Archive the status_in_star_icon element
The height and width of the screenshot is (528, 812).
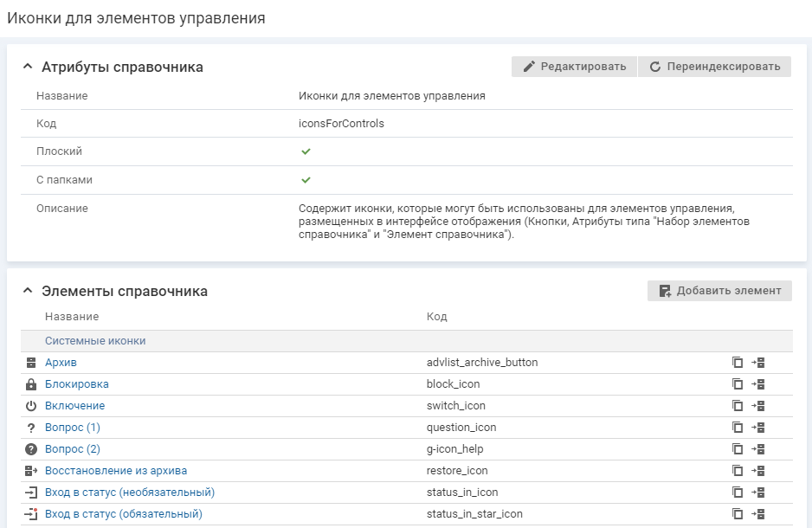tap(758, 514)
